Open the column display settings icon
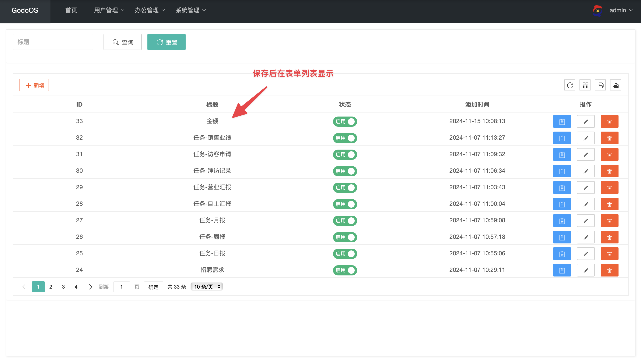The width and height of the screenshot is (641, 364). tap(585, 85)
